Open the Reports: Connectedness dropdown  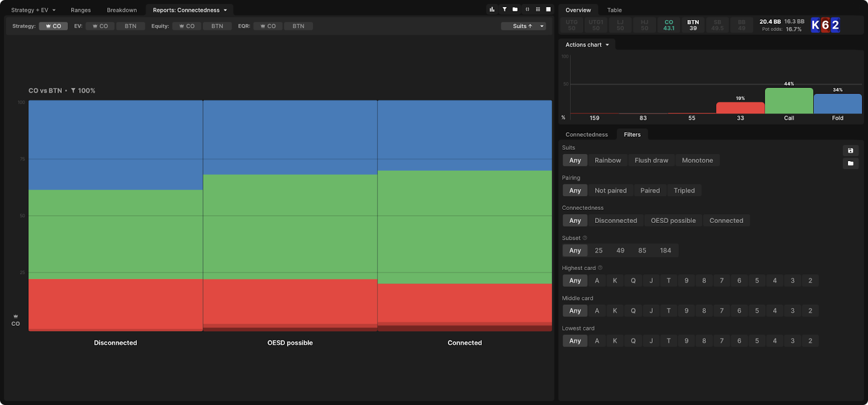[189, 10]
